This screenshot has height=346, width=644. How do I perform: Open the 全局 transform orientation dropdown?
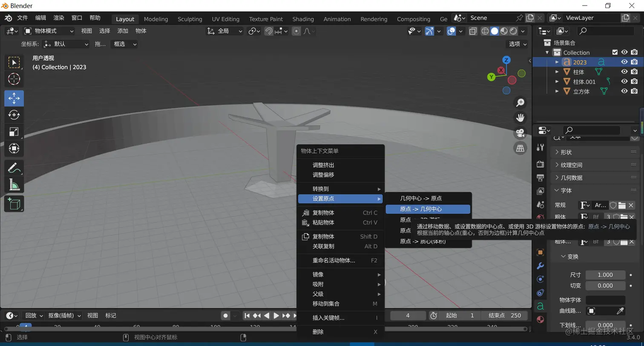click(x=224, y=31)
